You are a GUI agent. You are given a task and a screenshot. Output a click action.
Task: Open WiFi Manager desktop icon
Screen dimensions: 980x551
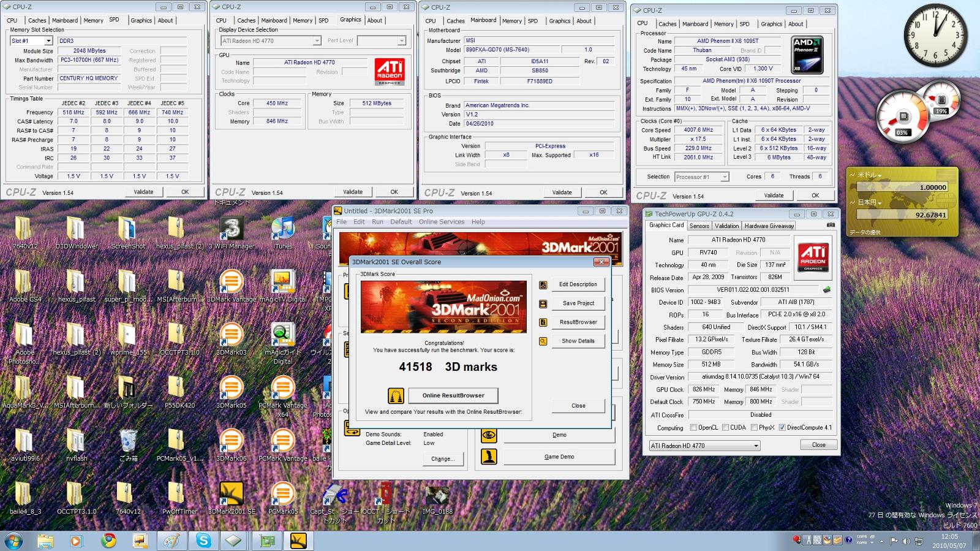click(x=232, y=233)
